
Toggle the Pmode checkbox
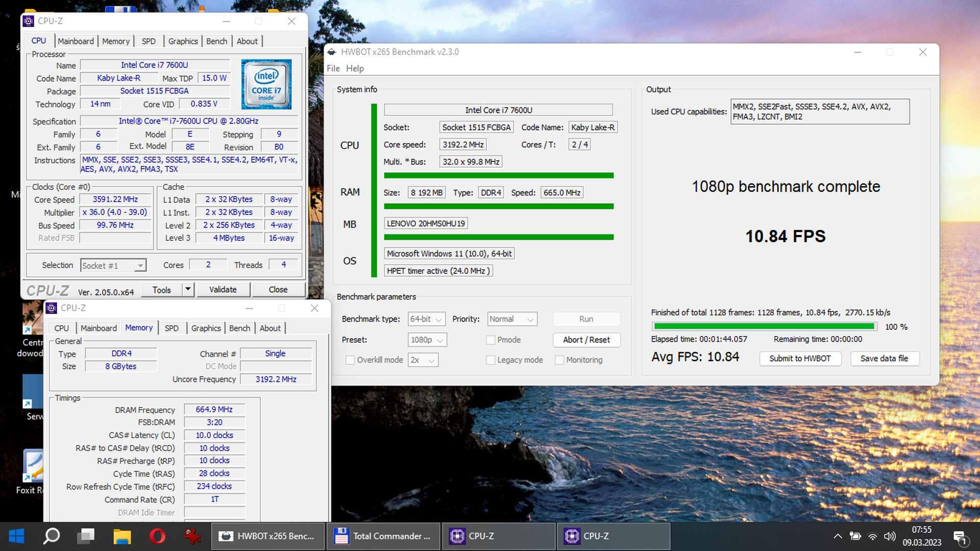[x=491, y=340]
